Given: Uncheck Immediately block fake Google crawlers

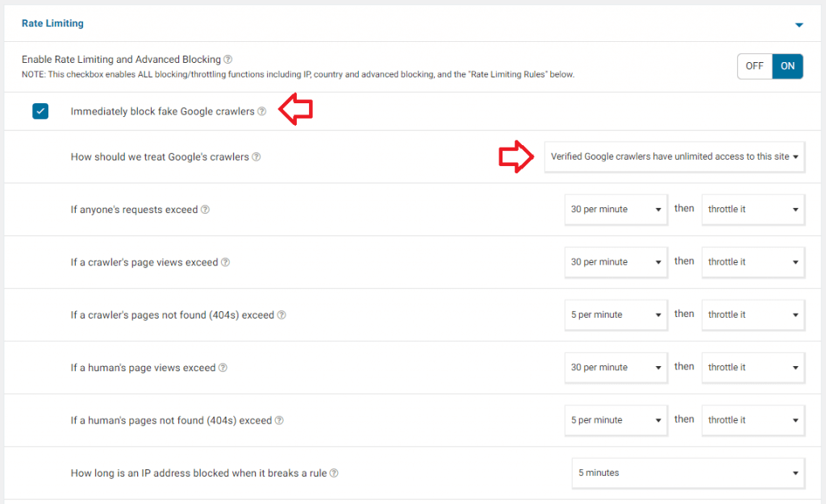Looking at the screenshot, I should tap(40, 111).
